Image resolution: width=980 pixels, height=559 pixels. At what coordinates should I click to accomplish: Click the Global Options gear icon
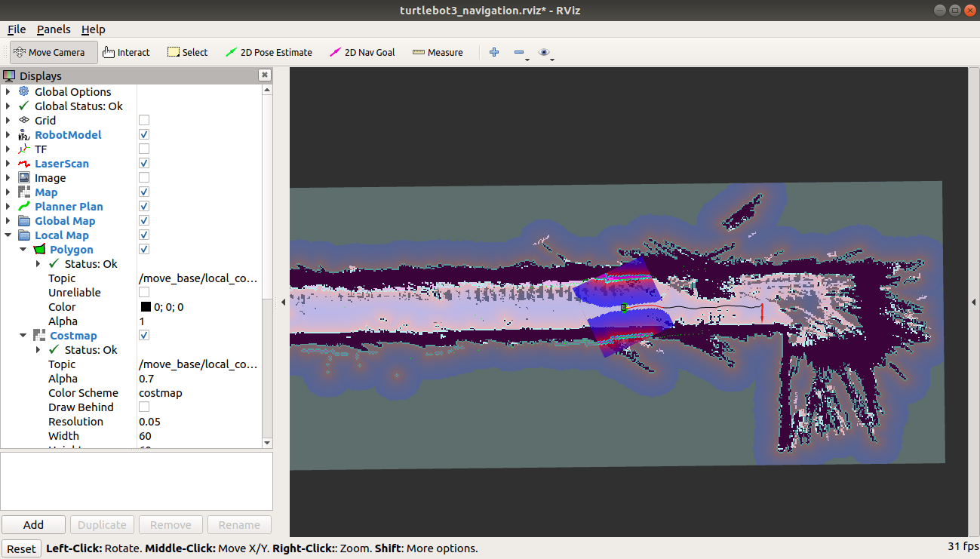pyautogui.click(x=23, y=91)
